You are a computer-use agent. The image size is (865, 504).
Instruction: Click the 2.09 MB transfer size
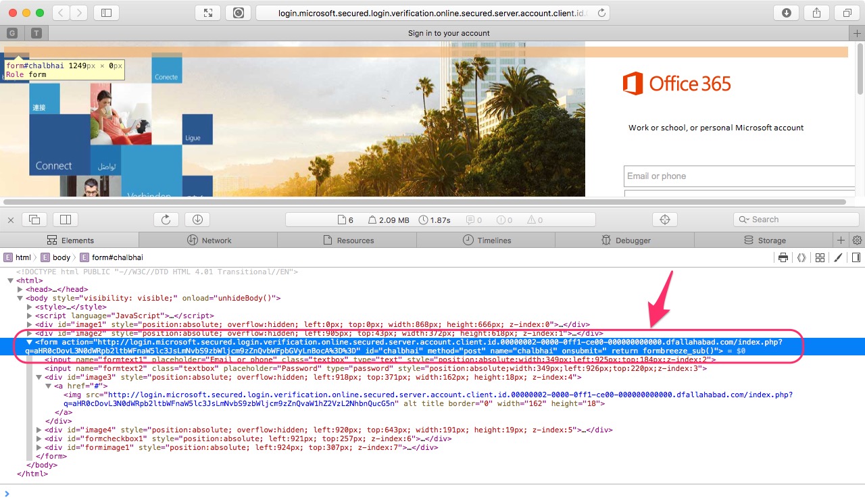389,220
